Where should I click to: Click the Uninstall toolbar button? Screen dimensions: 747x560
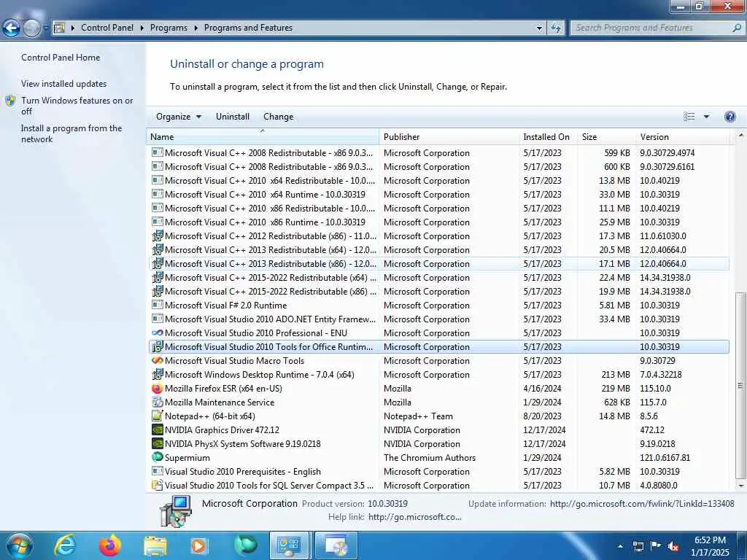(233, 117)
